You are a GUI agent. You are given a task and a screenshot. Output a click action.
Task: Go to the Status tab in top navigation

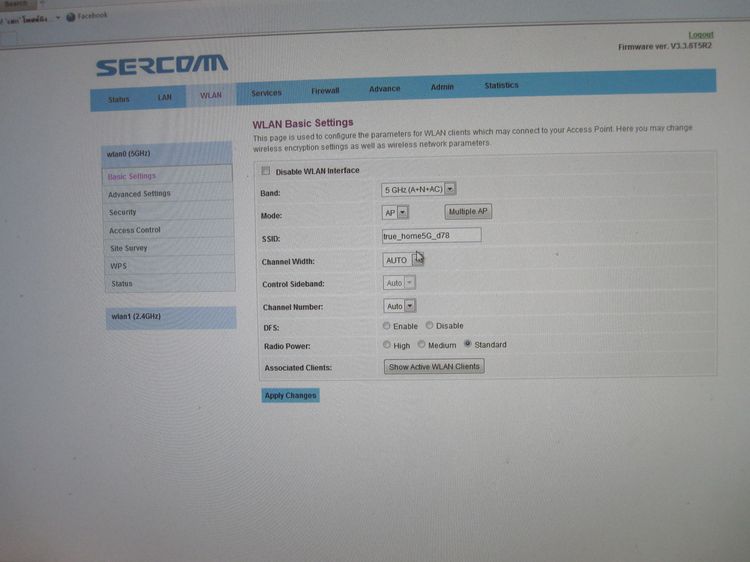119,99
